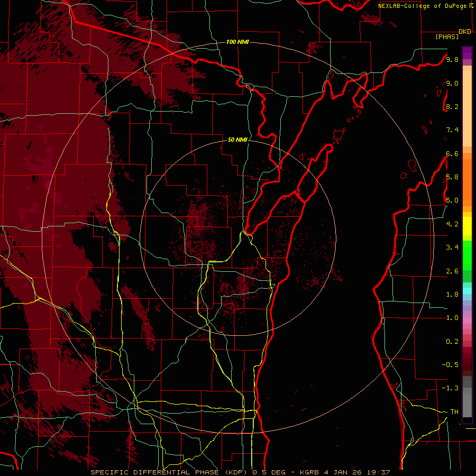Click the 3.4 scale value
The image size is (476, 476).
pyautogui.click(x=452, y=248)
